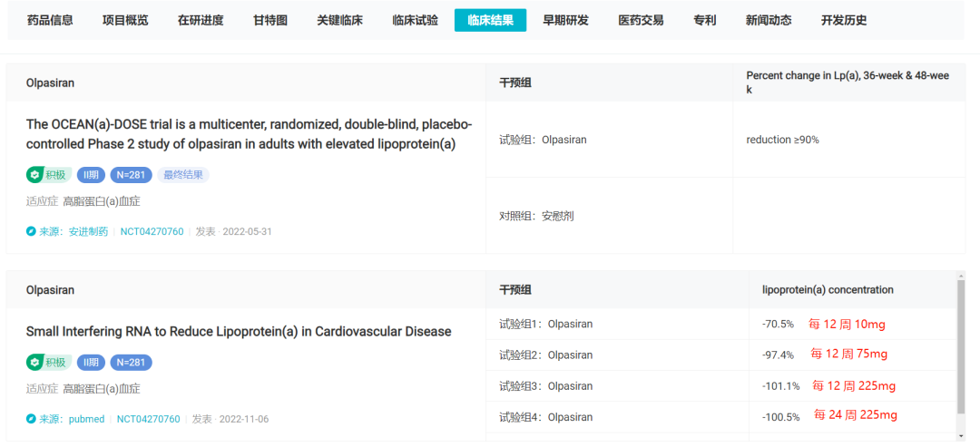This screenshot has width=980, height=447.
Task: Open the 早期研发 tab
Action: 565,20
